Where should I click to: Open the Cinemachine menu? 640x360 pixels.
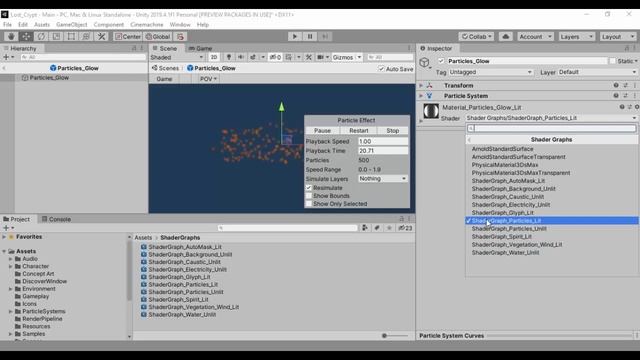pos(147,24)
